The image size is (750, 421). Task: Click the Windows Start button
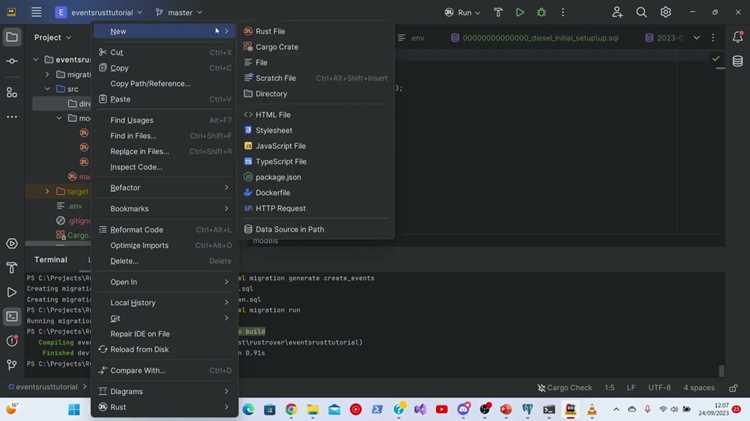click(74, 410)
